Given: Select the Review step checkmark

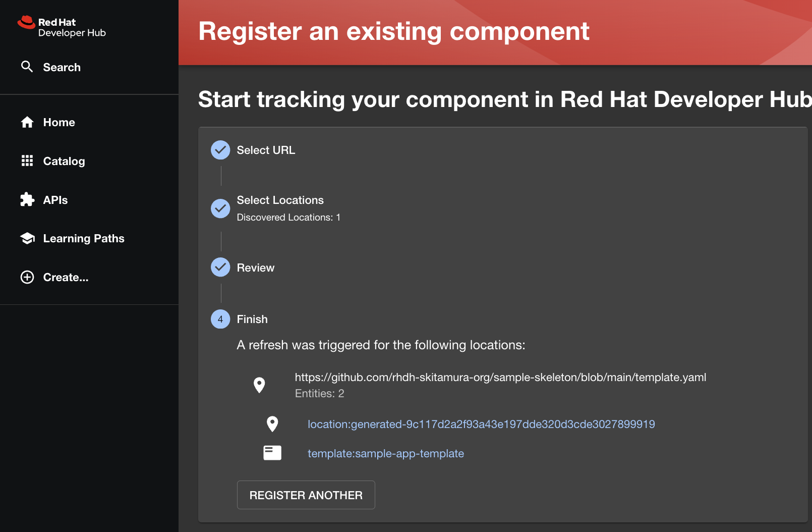Looking at the screenshot, I should pyautogui.click(x=220, y=268).
